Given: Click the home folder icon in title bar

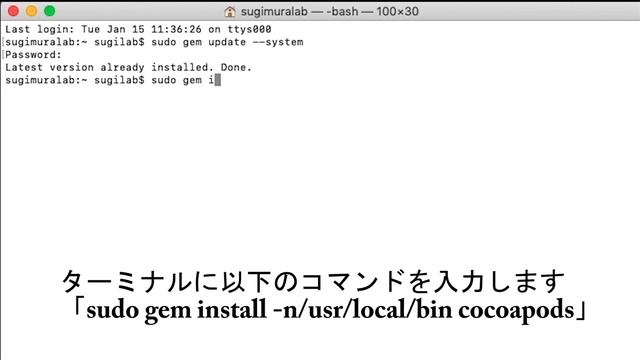Looking at the screenshot, I should point(230,11).
